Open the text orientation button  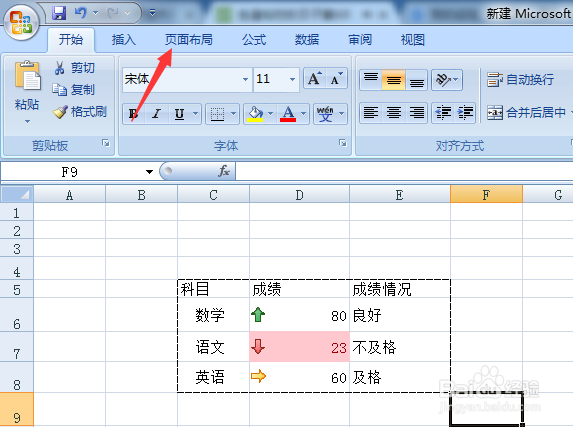pyautogui.click(x=447, y=79)
